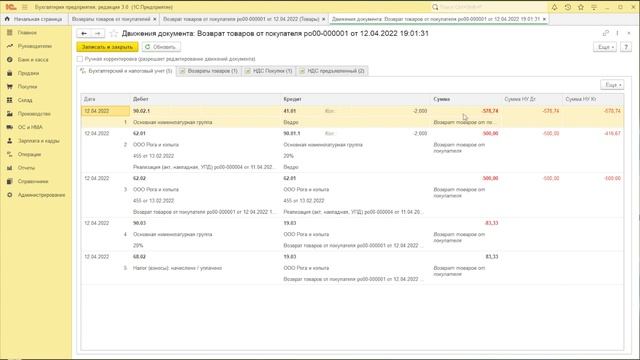Open Продажи section in sidebar

coord(28,73)
